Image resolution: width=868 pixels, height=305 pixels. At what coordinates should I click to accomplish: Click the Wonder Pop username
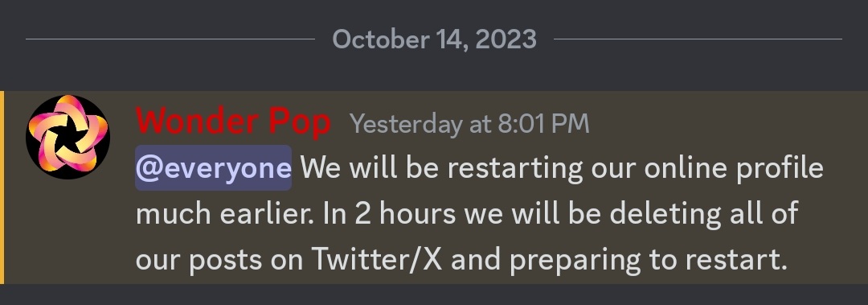coord(233,122)
